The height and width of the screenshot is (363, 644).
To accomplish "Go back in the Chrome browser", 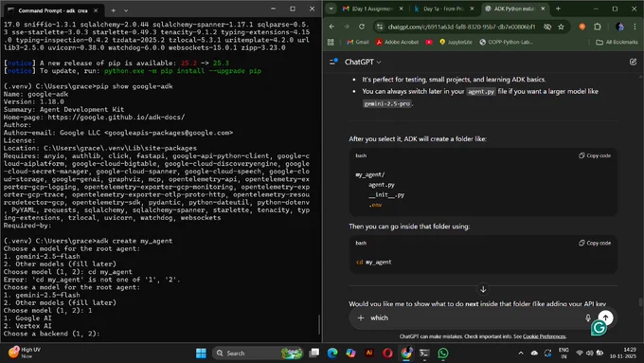I will (x=331, y=27).
